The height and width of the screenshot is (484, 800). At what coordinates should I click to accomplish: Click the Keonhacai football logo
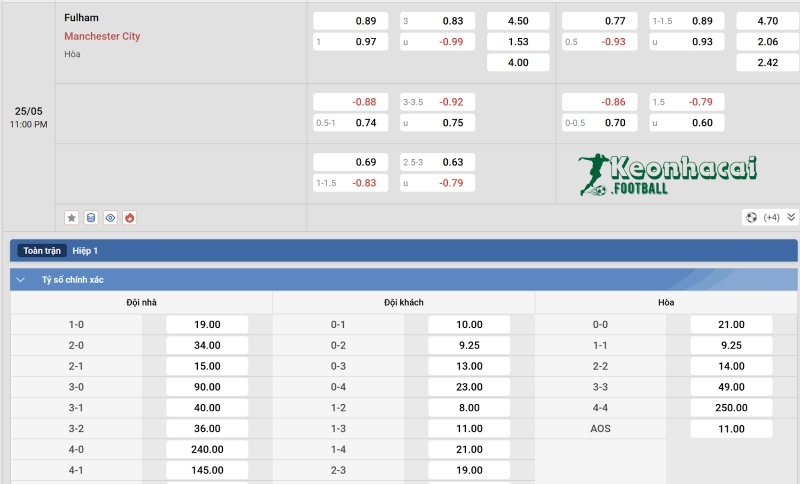click(669, 175)
